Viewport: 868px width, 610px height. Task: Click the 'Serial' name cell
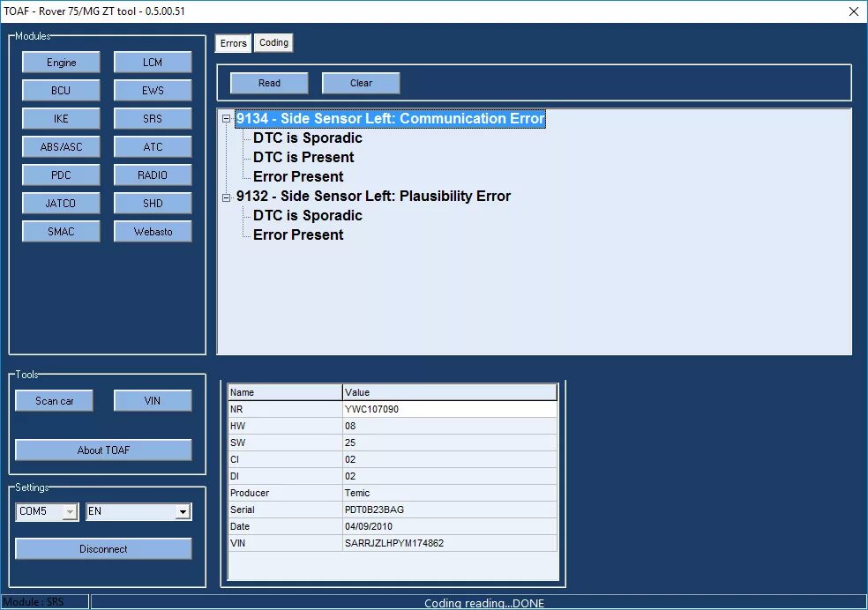click(x=285, y=510)
